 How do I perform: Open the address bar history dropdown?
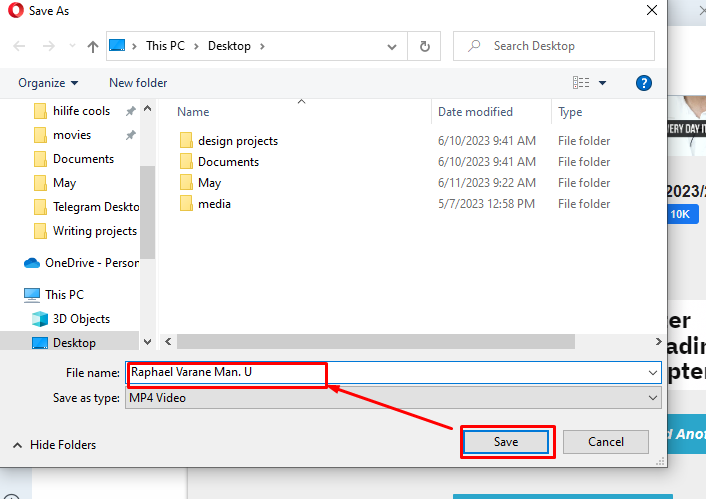[x=392, y=46]
